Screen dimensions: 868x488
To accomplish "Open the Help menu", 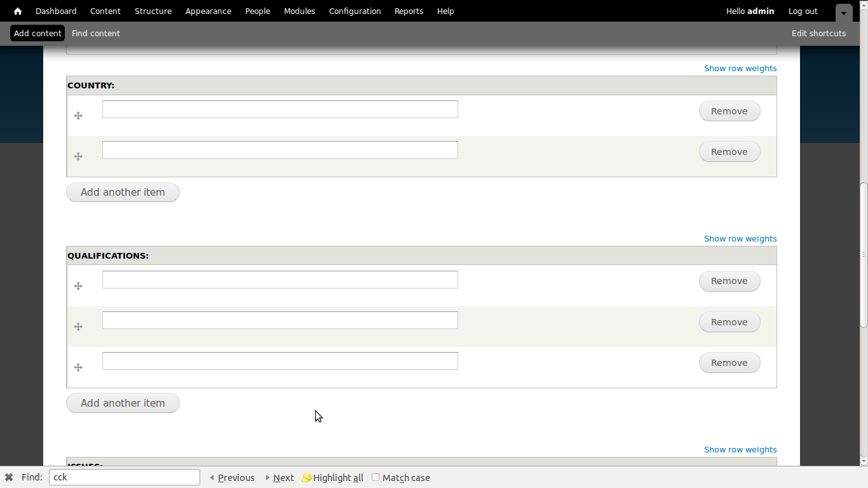I will [x=445, y=11].
